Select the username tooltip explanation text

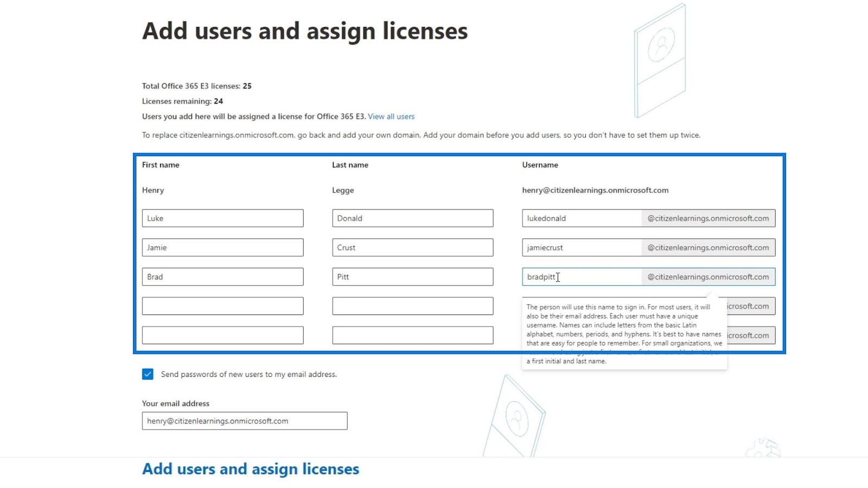point(624,334)
